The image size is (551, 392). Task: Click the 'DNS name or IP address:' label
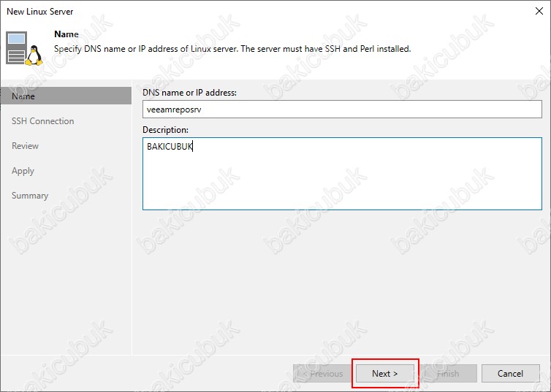(191, 92)
